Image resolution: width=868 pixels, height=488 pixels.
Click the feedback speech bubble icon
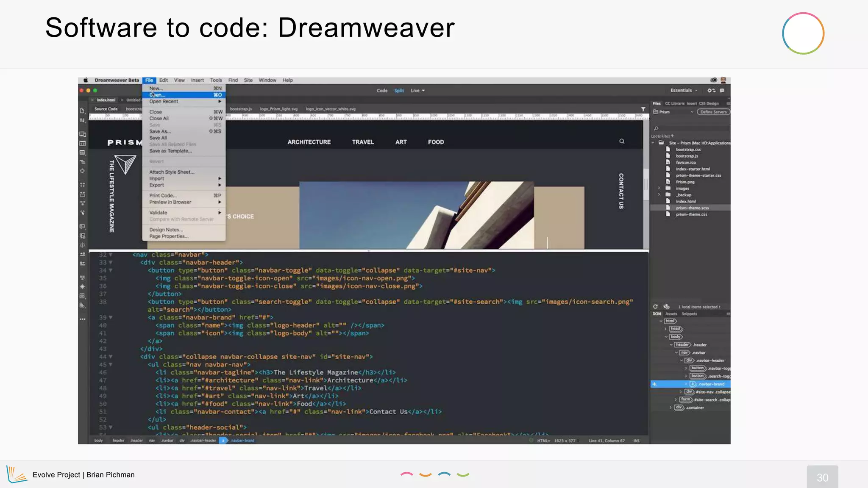click(722, 90)
